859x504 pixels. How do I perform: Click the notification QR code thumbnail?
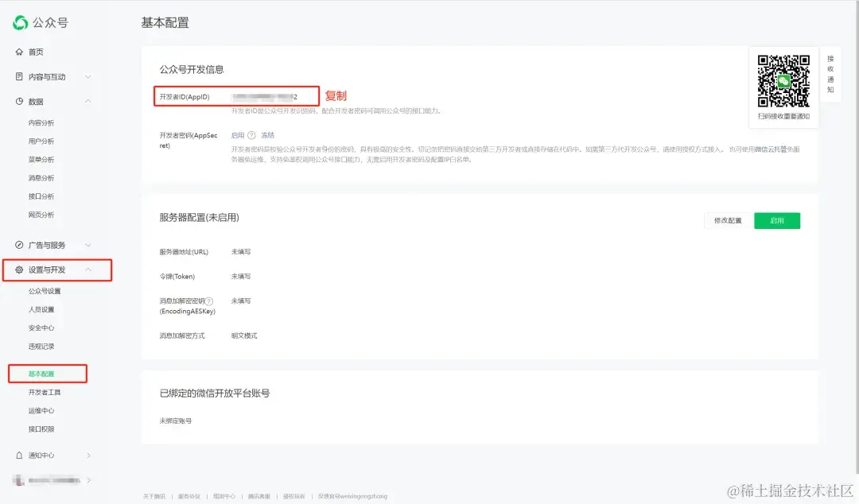[783, 79]
